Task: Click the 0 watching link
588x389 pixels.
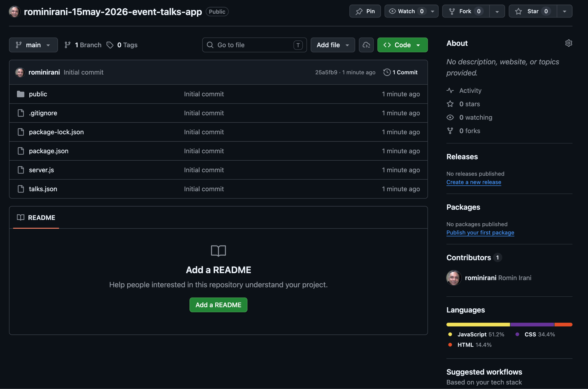Action: (476, 117)
